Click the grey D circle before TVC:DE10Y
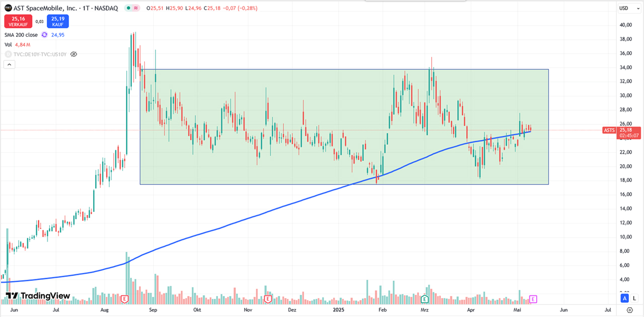644x317 pixels. [x=8, y=54]
